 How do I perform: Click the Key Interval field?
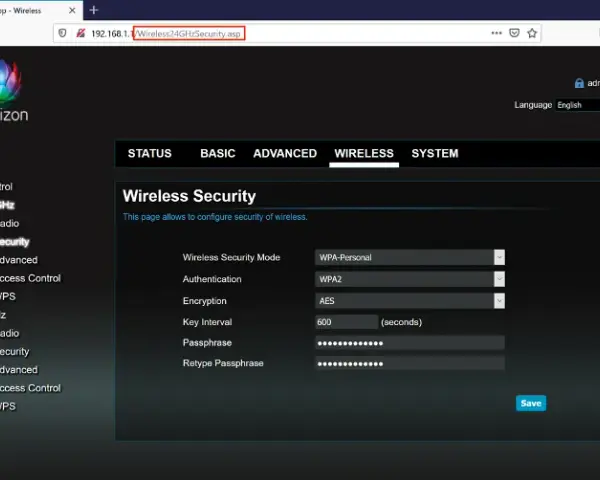click(x=346, y=322)
